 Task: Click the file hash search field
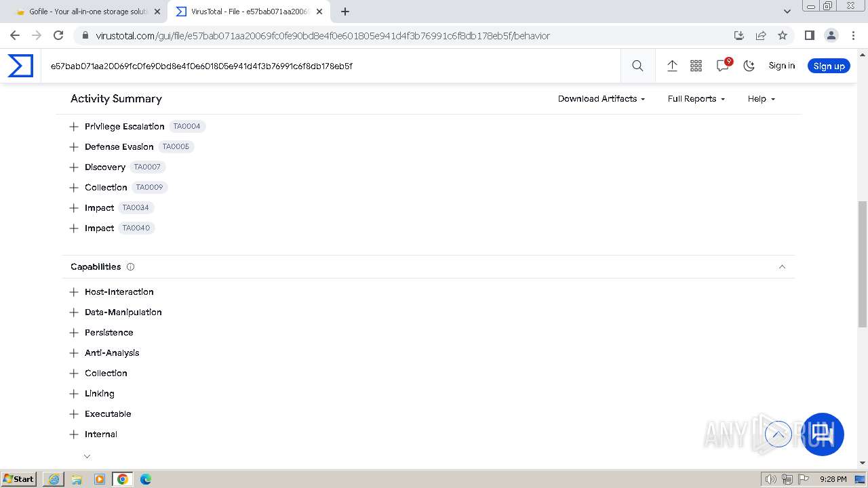click(330, 66)
